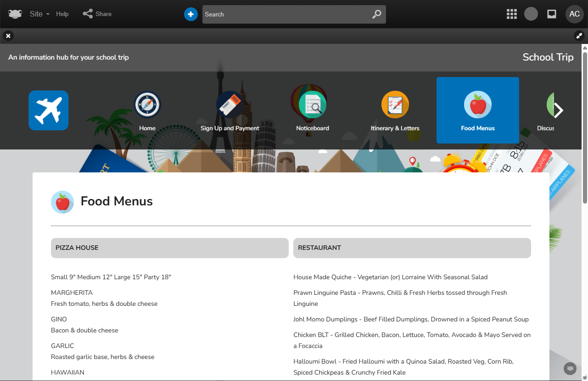Click the vertical page scrollbar
Screen dimensions: 588x381
pos(585,124)
